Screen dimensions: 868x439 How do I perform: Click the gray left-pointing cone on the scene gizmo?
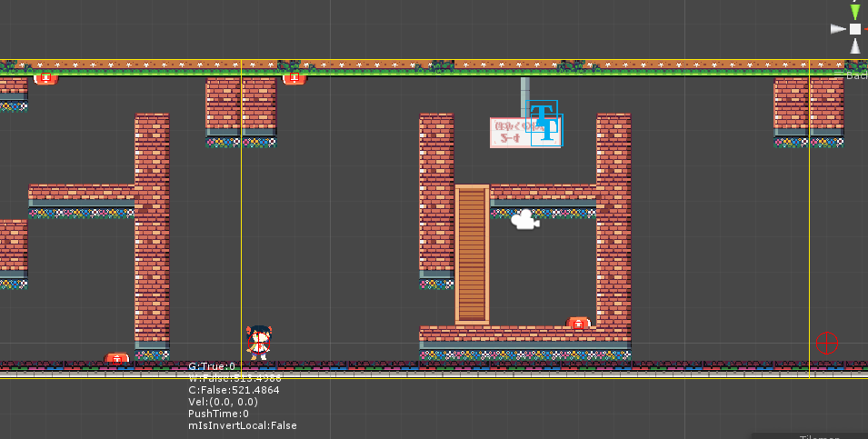[x=838, y=29]
